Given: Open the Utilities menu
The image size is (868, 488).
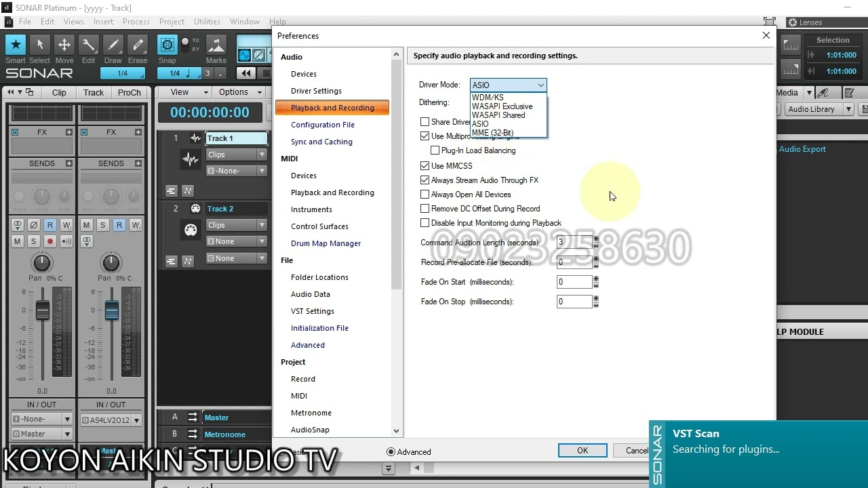Looking at the screenshot, I should click(x=207, y=22).
